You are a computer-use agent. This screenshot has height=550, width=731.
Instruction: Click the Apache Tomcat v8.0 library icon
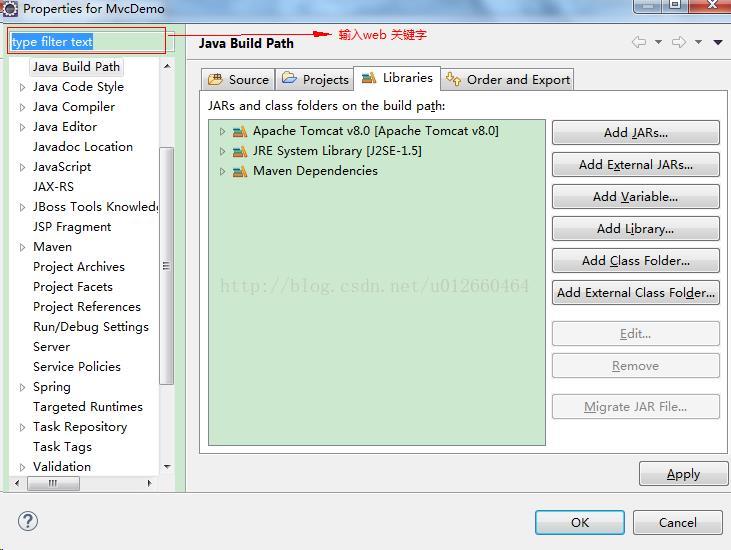240,132
